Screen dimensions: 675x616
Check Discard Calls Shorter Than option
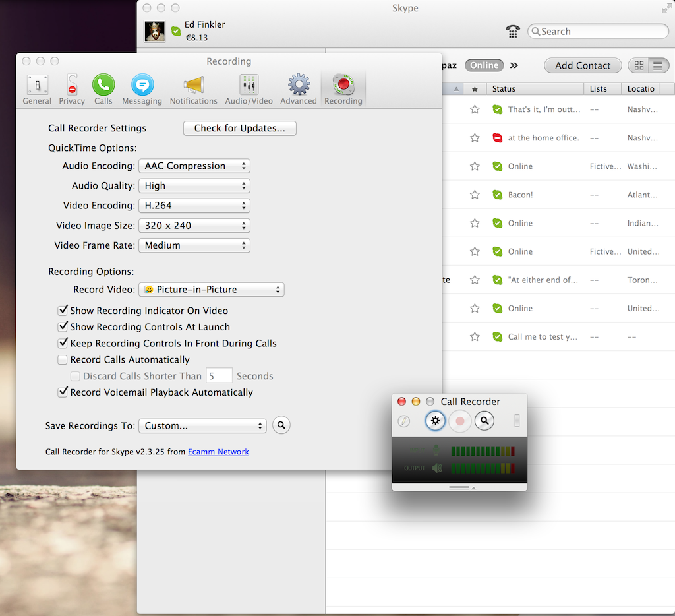75,376
